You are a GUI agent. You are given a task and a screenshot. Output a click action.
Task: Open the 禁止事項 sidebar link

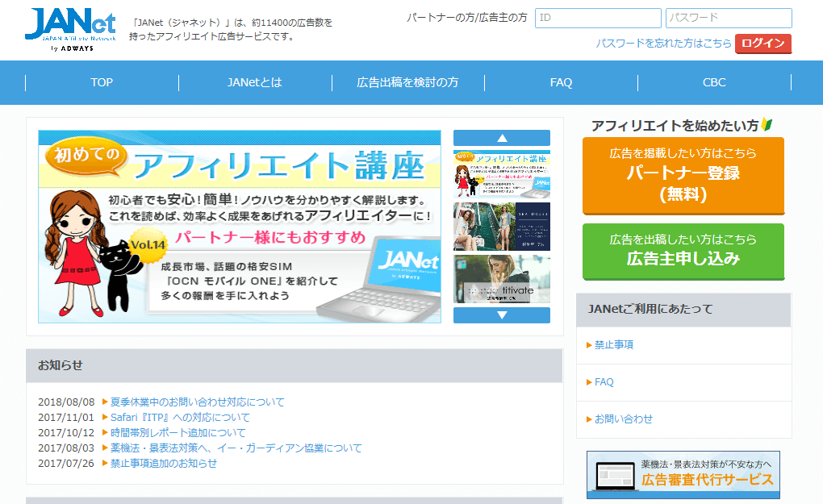pyautogui.click(x=613, y=344)
